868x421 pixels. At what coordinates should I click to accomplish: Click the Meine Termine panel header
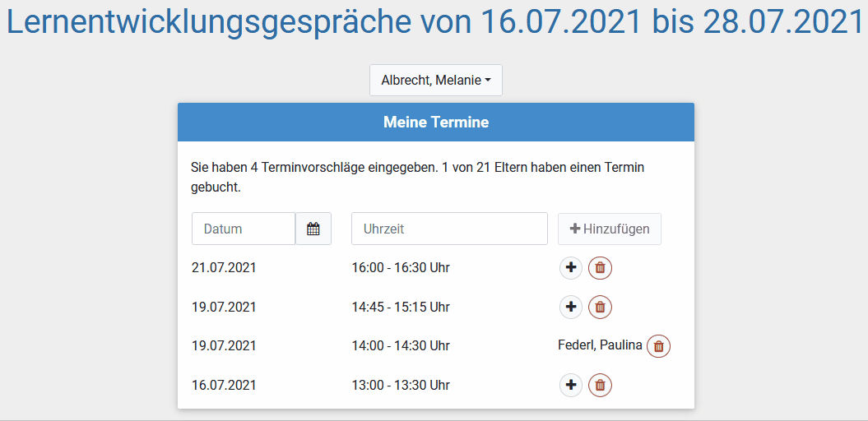tap(436, 123)
